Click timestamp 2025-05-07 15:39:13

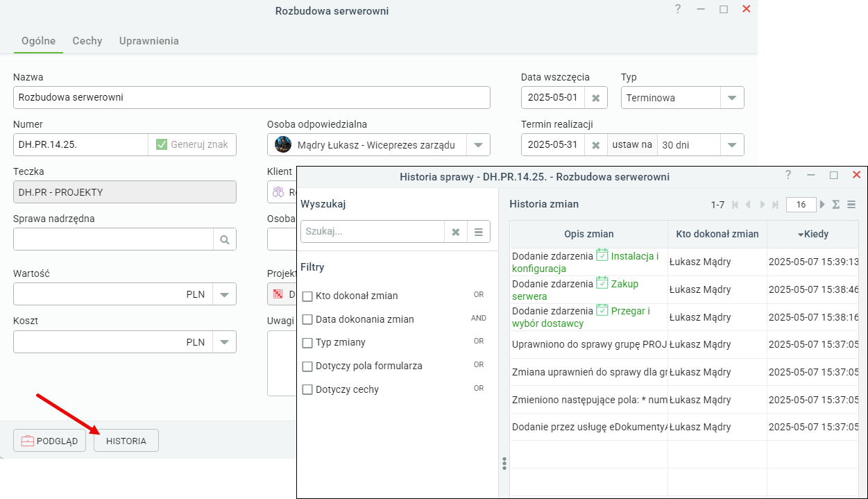[x=813, y=262]
